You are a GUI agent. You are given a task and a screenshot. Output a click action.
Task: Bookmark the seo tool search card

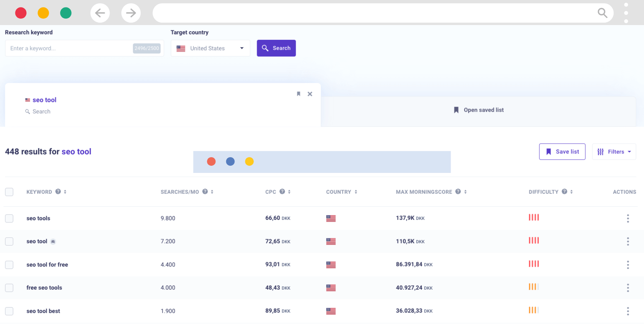click(x=299, y=94)
